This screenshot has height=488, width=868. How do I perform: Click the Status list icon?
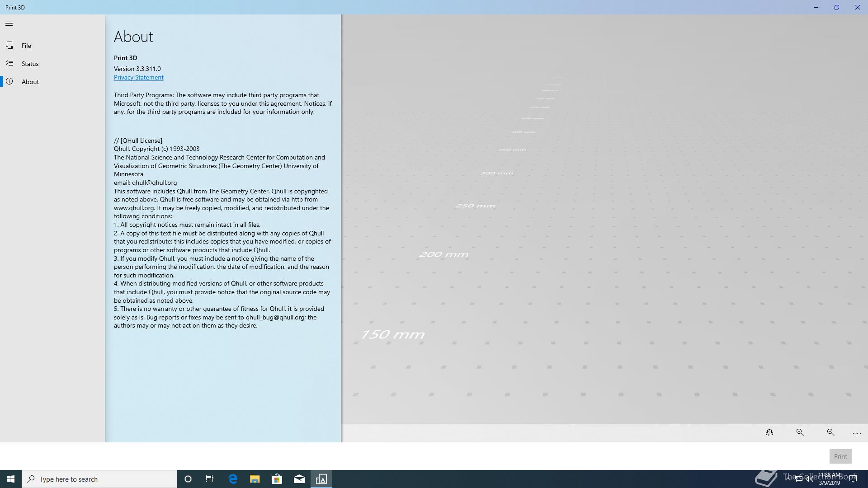(x=9, y=63)
